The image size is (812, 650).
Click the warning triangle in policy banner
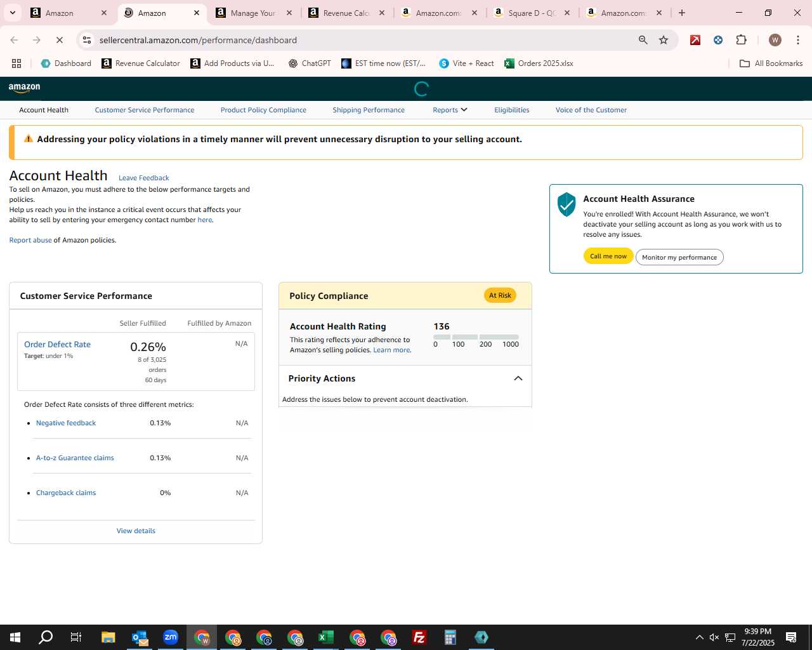29,138
